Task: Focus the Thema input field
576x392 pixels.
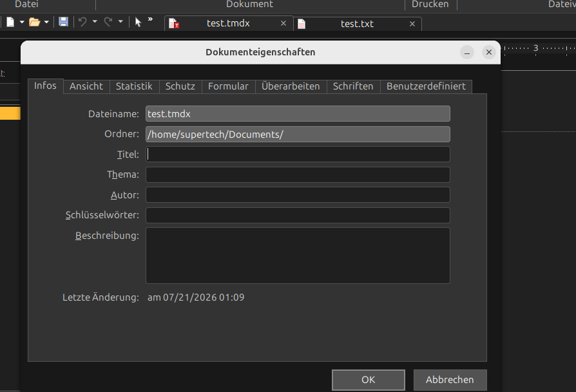Action: 298,174
